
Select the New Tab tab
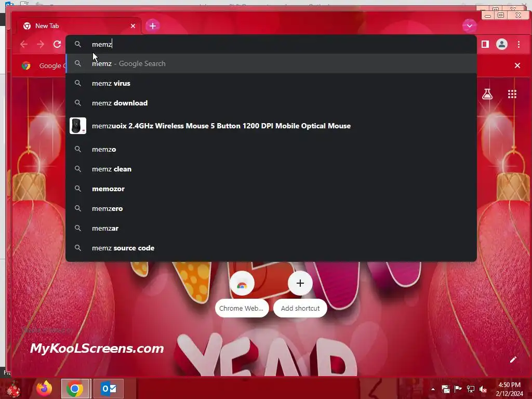(x=79, y=26)
